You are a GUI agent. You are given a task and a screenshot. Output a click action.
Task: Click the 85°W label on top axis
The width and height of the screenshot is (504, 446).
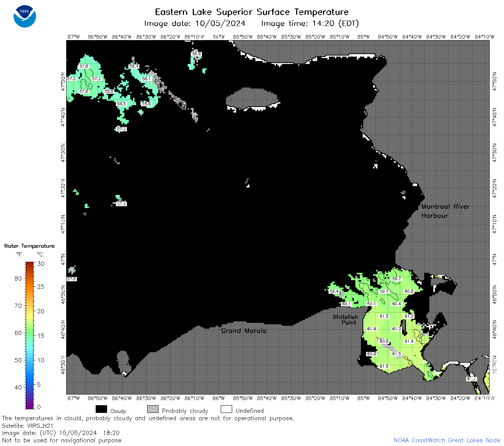(x=363, y=37)
